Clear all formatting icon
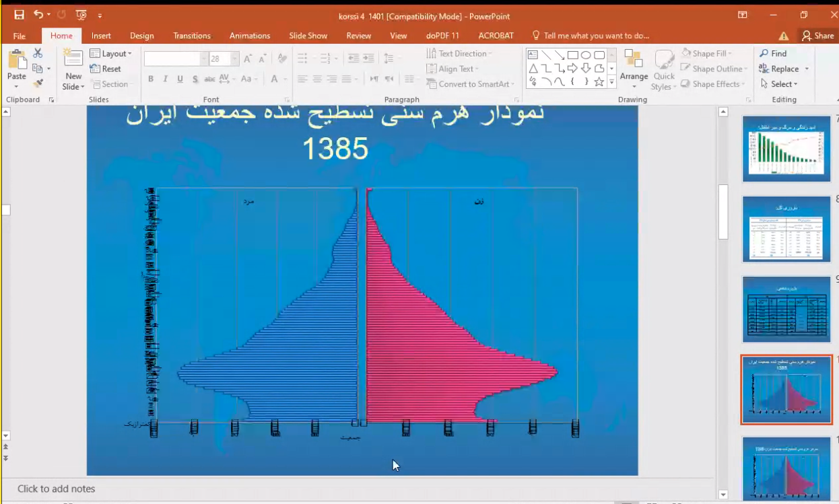Image resolution: width=839 pixels, height=504 pixels. pyautogui.click(x=283, y=59)
